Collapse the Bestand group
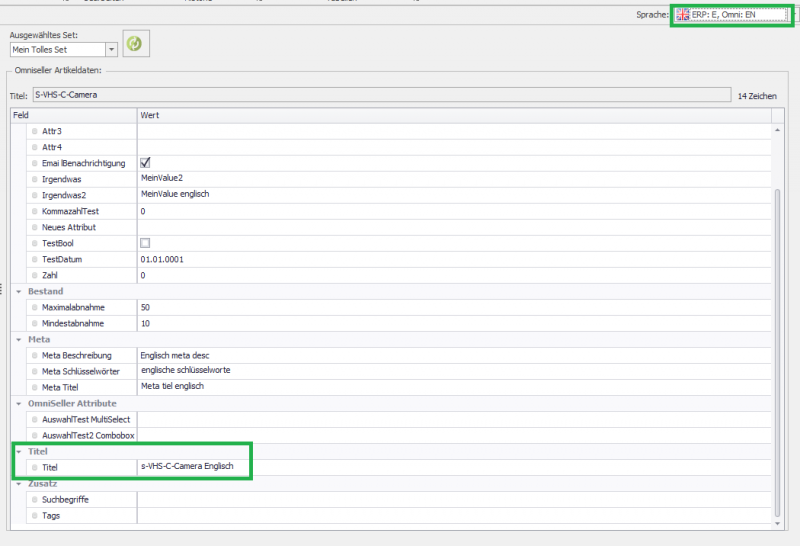This screenshot has height=546, width=800. [17, 291]
